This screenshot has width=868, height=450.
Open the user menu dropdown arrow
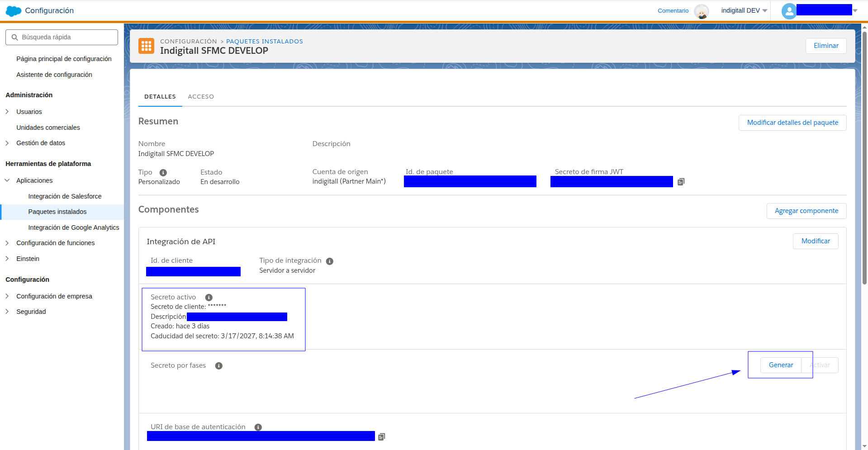(855, 10)
